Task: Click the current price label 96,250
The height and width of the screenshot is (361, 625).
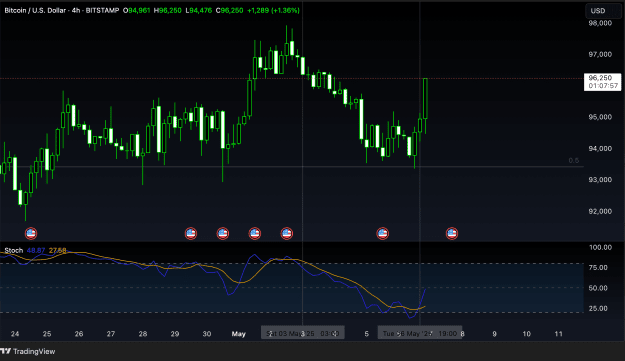Action: [x=603, y=82]
